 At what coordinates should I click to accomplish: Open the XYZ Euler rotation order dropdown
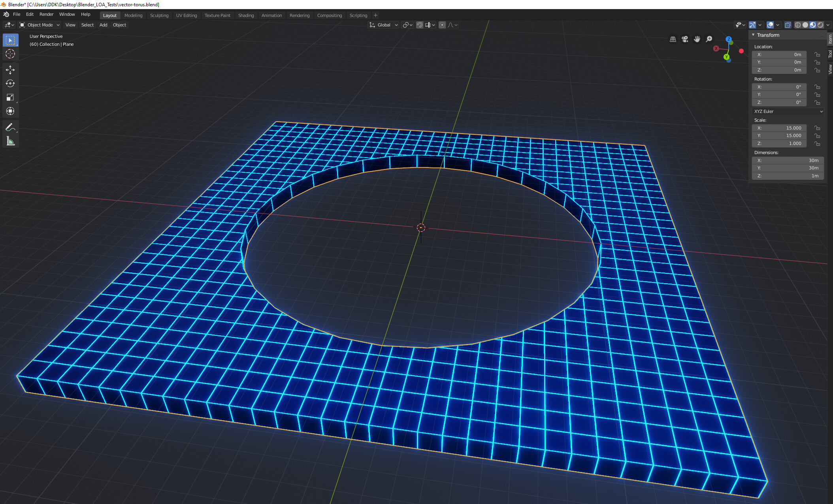[788, 111]
